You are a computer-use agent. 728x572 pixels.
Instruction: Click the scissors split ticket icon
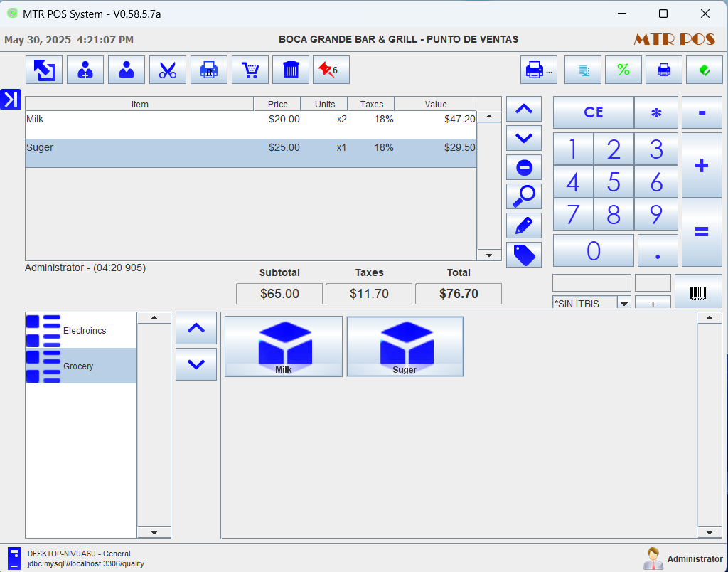[168, 70]
